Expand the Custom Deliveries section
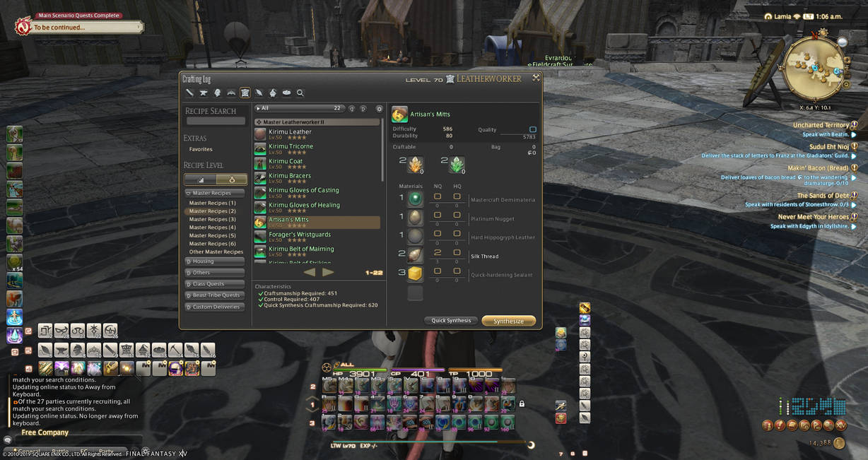Screen dimensions: 868x460 click(214, 307)
